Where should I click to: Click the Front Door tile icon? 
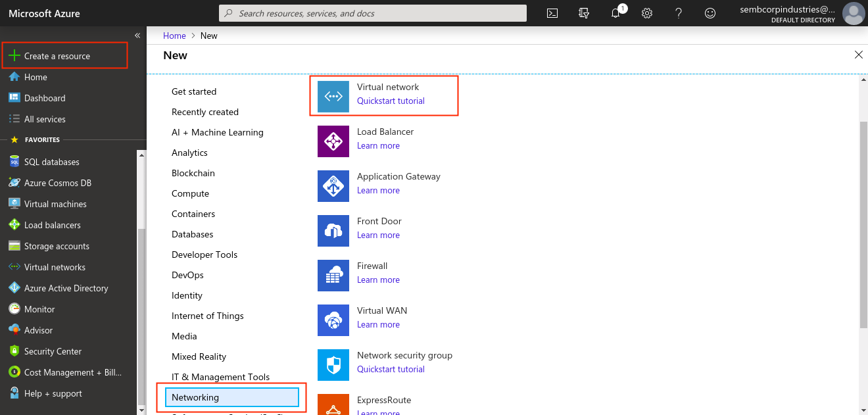pos(333,231)
